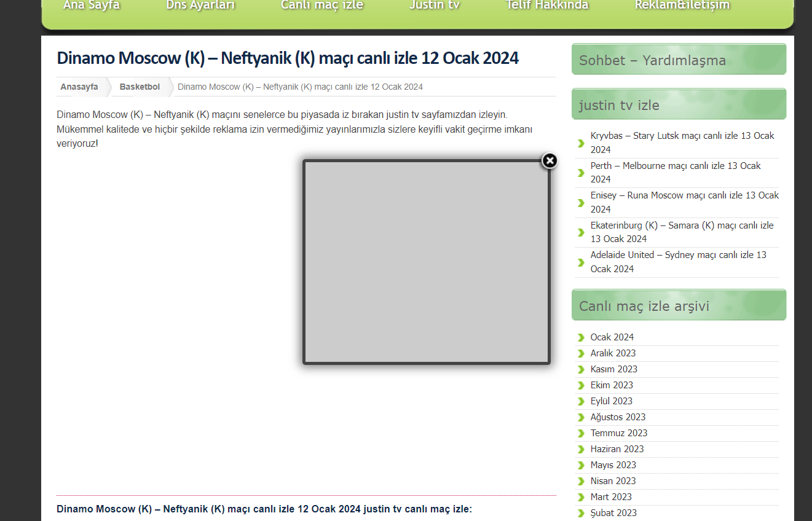Click green arrow beside Adelaide United – Sydney
The image size is (812, 521).
click(581, 262)
